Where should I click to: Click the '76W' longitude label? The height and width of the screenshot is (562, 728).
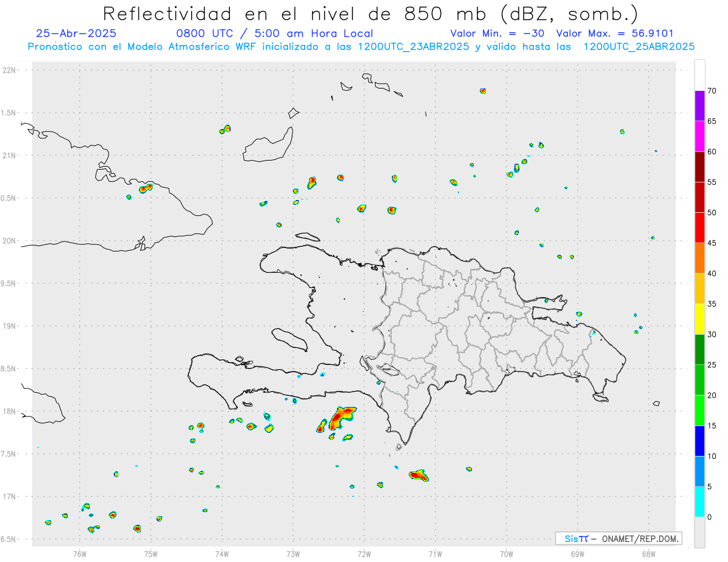(79, 554)
